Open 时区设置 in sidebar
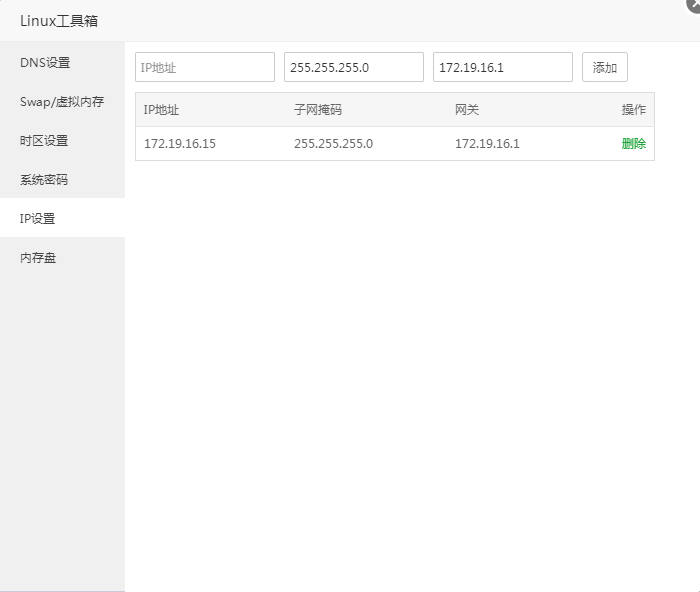 (x=62, y=141)
